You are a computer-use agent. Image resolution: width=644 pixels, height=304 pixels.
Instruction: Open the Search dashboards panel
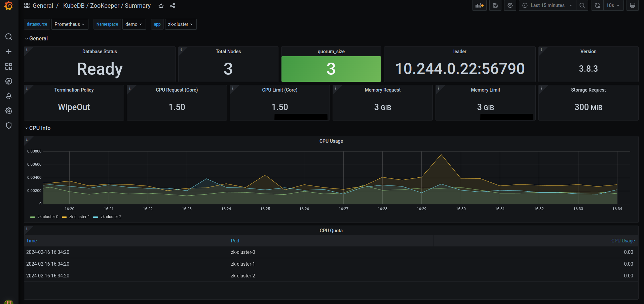(x=9, y=37)
